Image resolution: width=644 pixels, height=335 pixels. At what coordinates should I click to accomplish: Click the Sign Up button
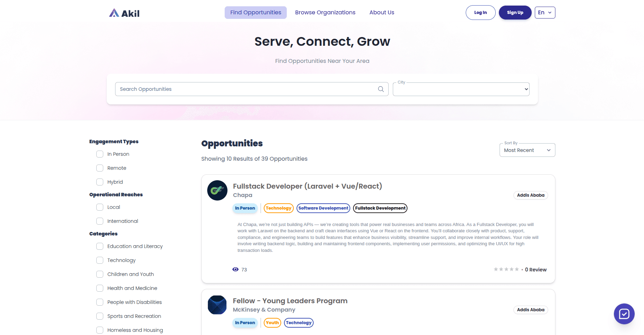click(515, 13)
